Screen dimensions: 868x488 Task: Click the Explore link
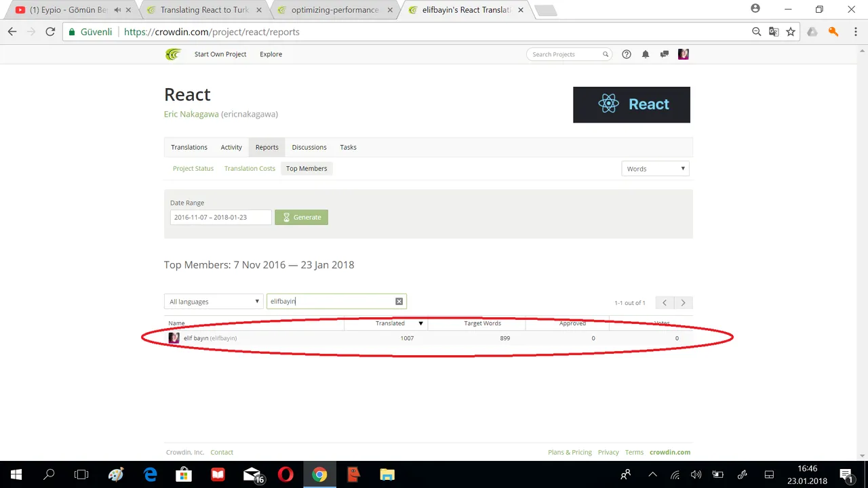271,54
